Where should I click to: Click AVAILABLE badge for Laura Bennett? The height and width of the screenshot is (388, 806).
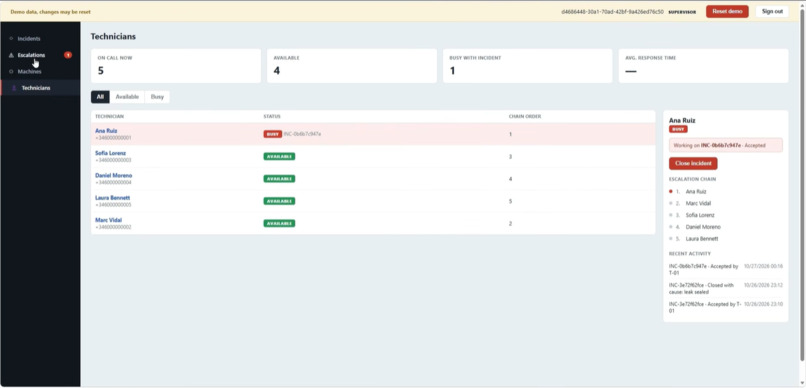click(279, 201)
